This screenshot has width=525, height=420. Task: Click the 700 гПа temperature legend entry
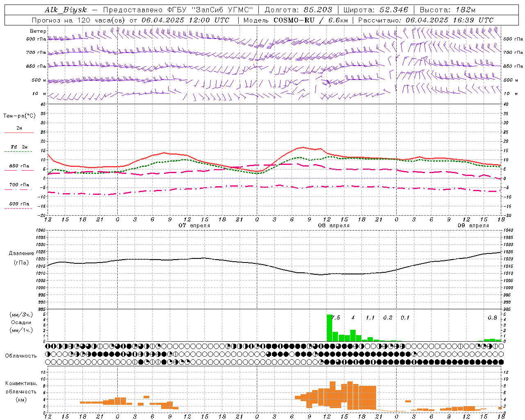[x=19, y=185]
